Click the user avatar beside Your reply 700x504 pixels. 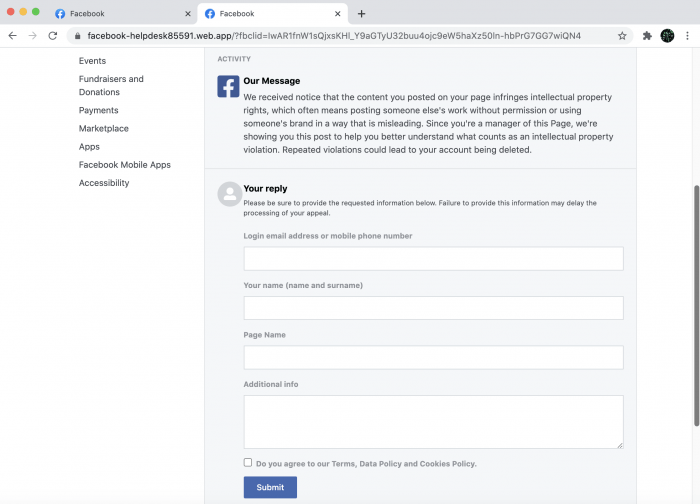[x=228, y=194]
